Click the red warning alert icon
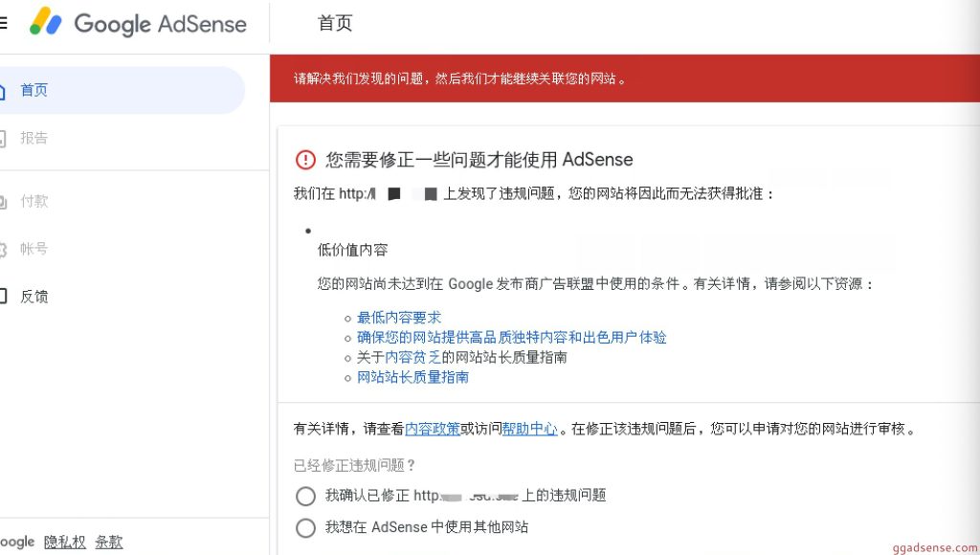 point(305,160)
